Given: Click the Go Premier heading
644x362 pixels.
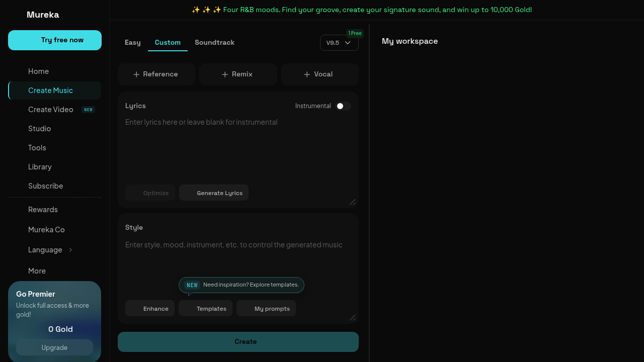Looking at the screenshot, I should pos(36,294).
